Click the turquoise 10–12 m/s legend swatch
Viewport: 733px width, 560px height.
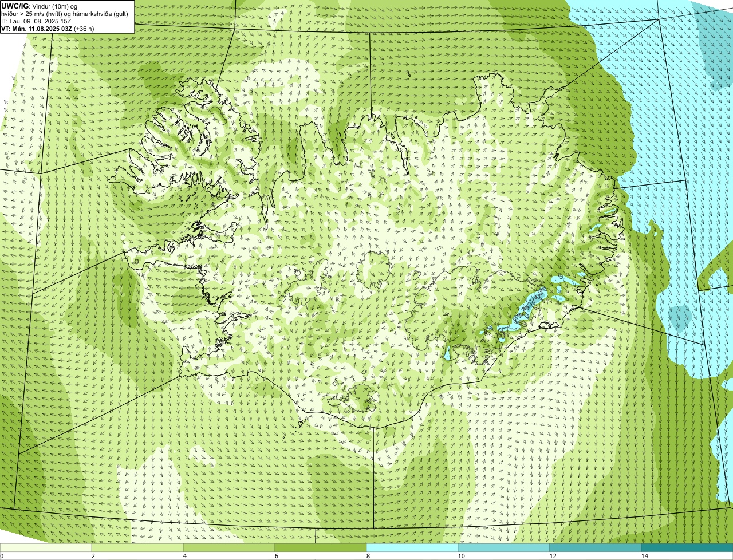click(504, 547)
